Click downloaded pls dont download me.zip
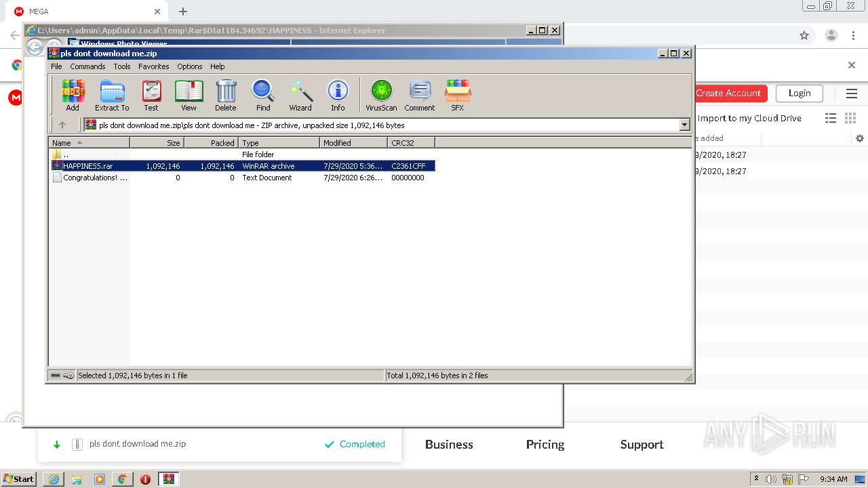Image resolution: width=868 pixels, height=488 pixels. 138,444
